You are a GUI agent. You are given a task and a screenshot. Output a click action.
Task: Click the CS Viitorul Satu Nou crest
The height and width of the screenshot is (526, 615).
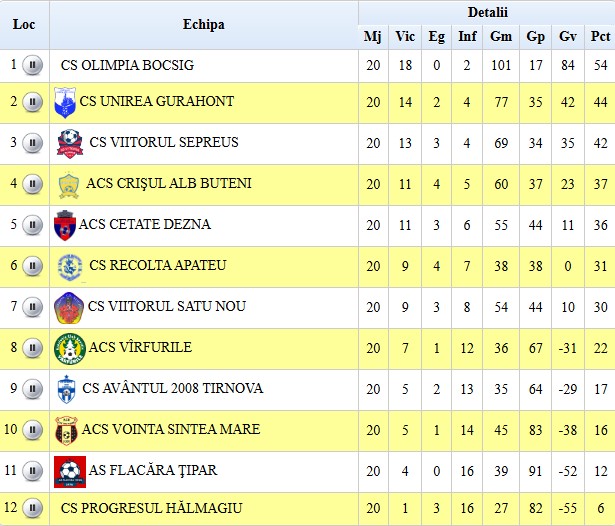click(68, 307)
